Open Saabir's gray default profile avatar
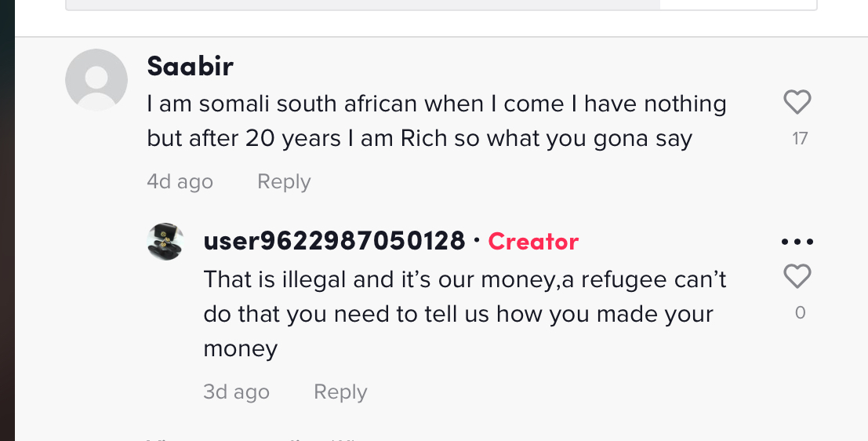This screenshot has height=441, width=868. (96, 79)
